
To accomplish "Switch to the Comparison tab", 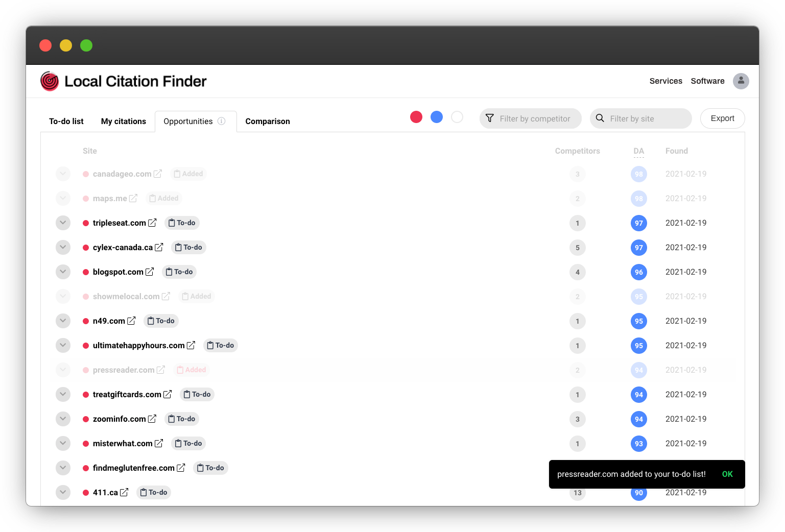I will (268, 122).
